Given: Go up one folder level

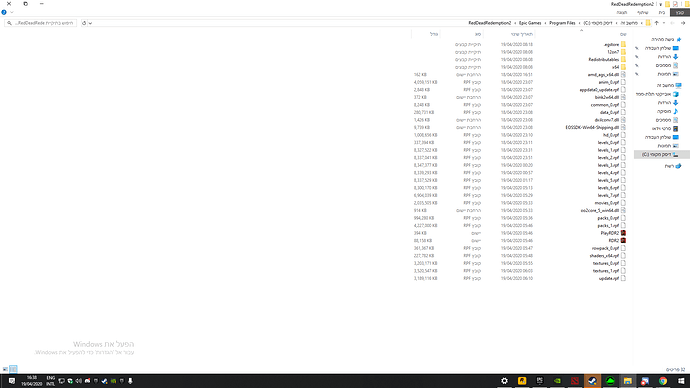Looking at the screenshot, I should 657,23.
